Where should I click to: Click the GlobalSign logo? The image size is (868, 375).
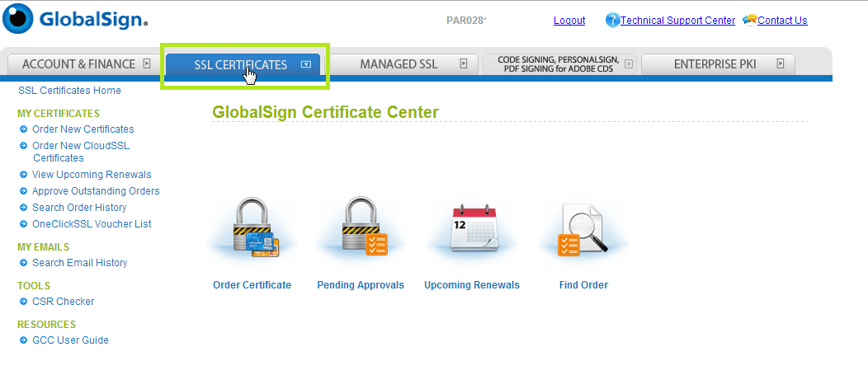click(x=76, y=19)
